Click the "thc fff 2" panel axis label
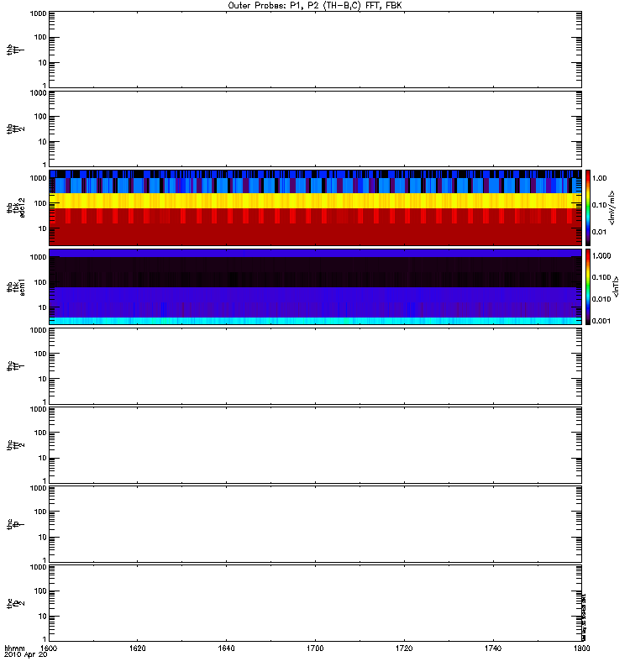This screenshot has width=630, height=672. click(15, 445)
